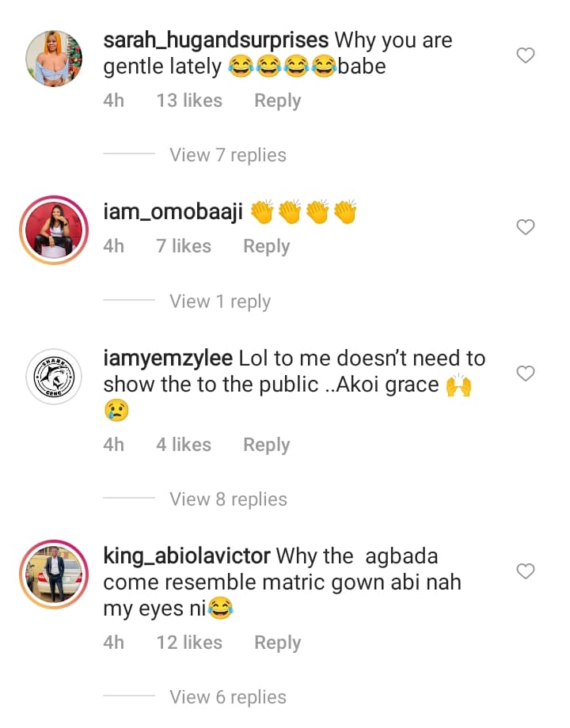Like sarah_hugandsurprises' comment with heart icon
570x728 pixels.
(525, 55)
